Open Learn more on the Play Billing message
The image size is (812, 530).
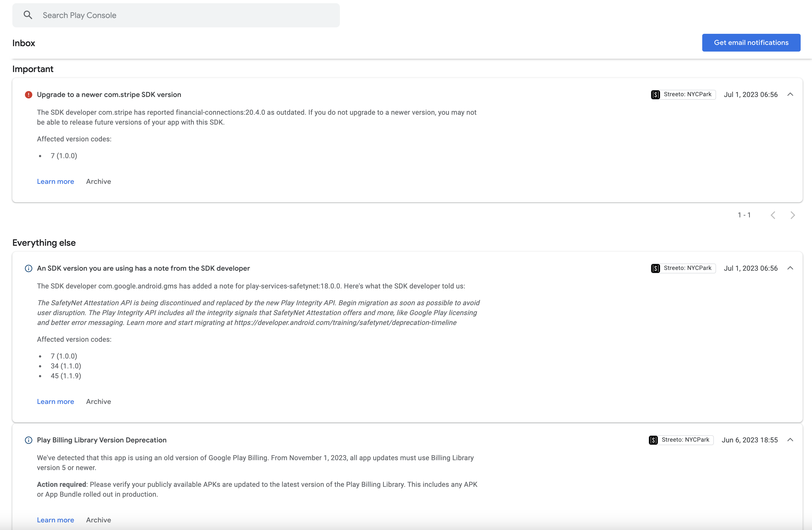pyautogui.click(x=55, y=520)
